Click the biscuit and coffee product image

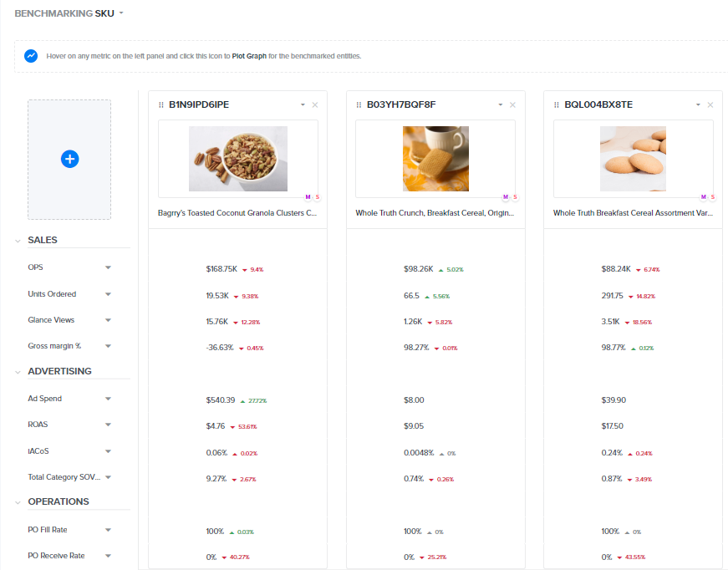[435, 159]
